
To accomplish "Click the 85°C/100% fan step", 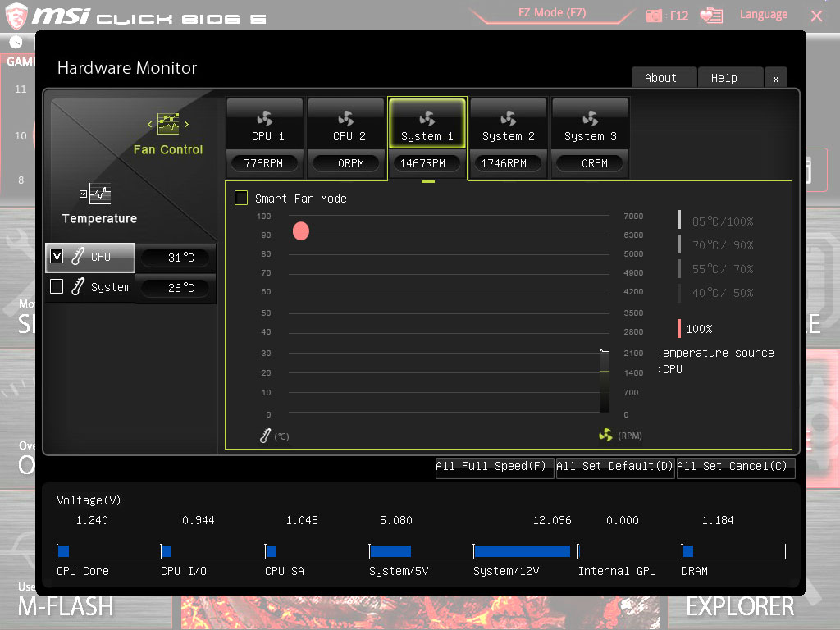I will coord(716,221).
